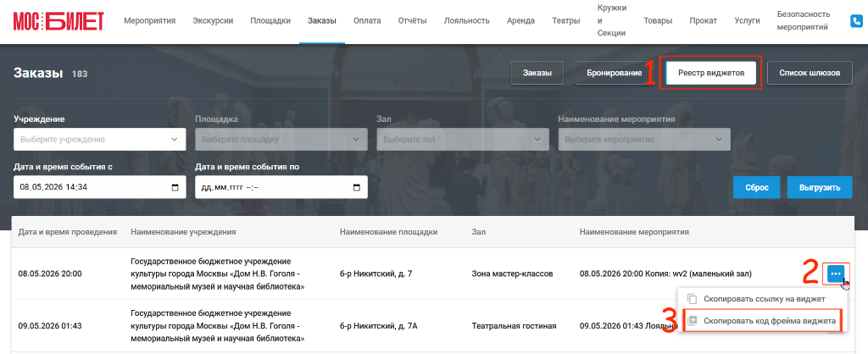Open the three-dots row actions button
Viewport: 868px width, 354px height.
(836, 274)
